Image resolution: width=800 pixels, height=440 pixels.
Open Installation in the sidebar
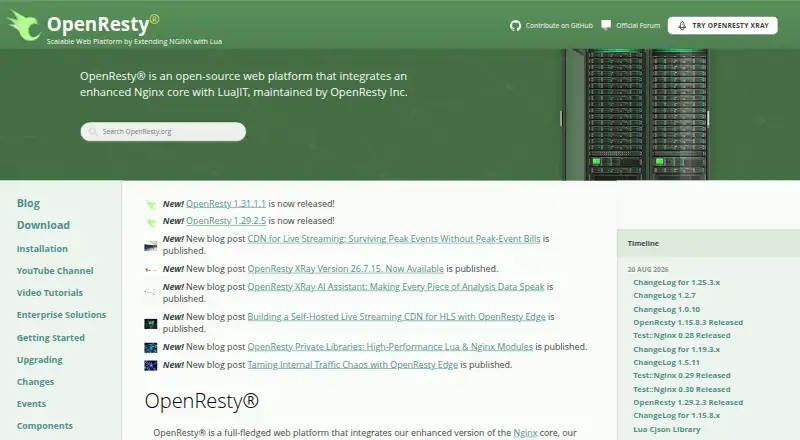(x=42, y=249)
